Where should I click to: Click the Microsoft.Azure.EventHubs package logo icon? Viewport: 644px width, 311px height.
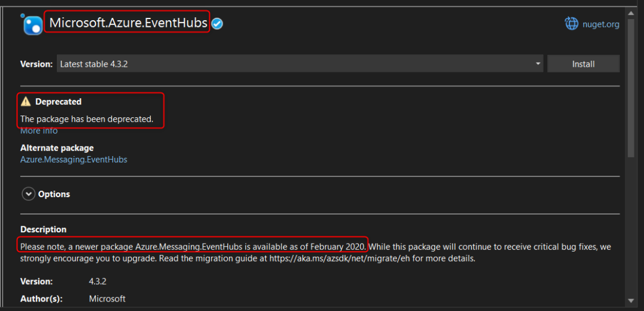coord(31,24)
